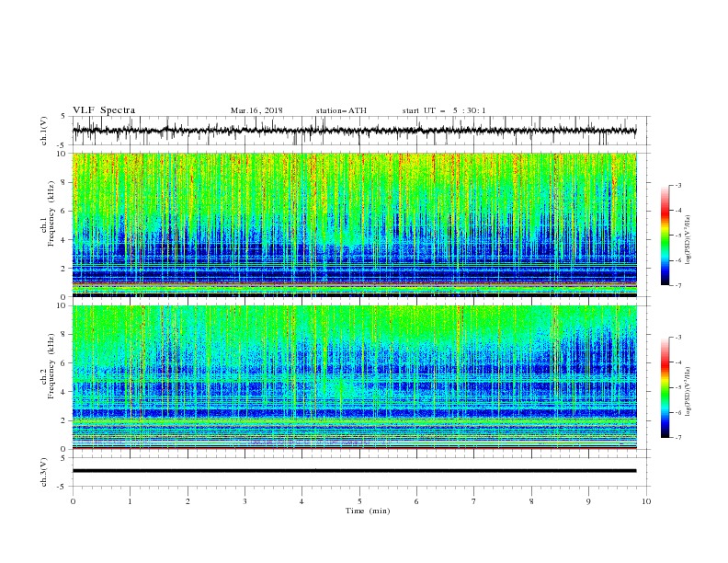This screenshot has height=563, width=728.
Task: Click time axis tick label "4"
Action: [301, 501]
